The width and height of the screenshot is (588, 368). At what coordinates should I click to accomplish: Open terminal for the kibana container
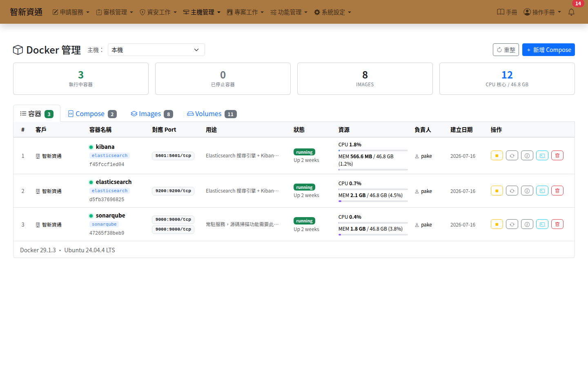click(542, 155)
